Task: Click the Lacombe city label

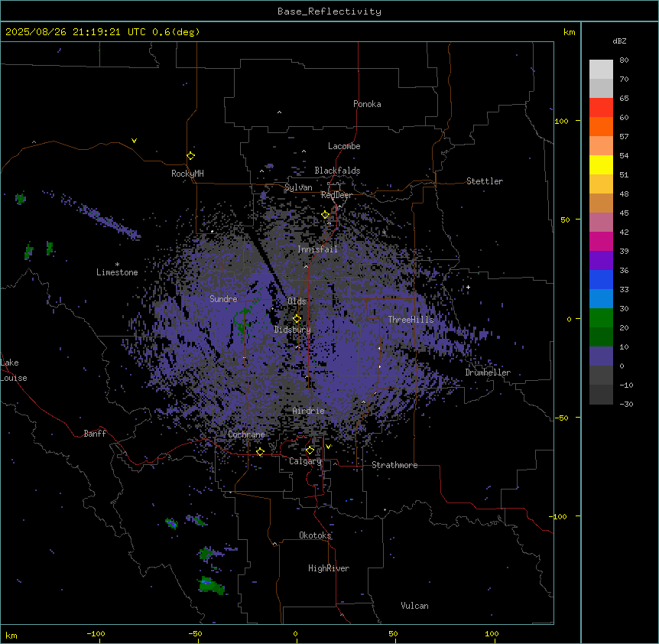Action: (344, 146)
